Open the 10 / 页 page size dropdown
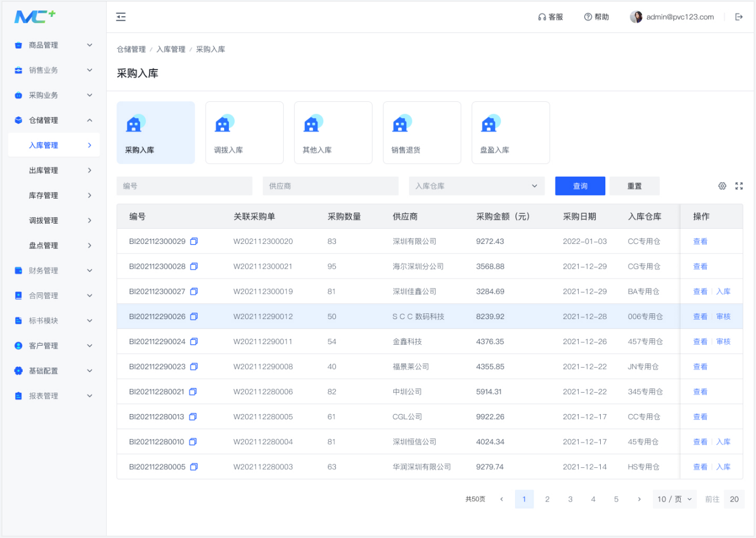This screenshot has width=756, height=538. tap(674, 499)
